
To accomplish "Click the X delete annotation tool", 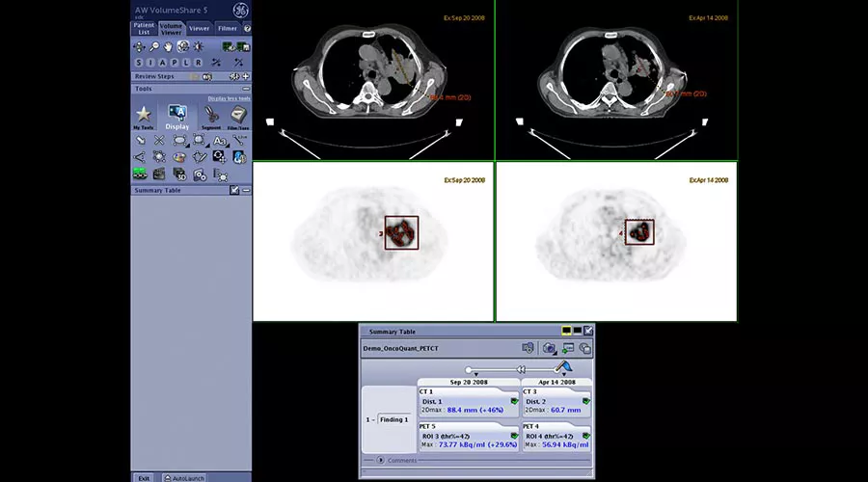I will tap(159, 141).
